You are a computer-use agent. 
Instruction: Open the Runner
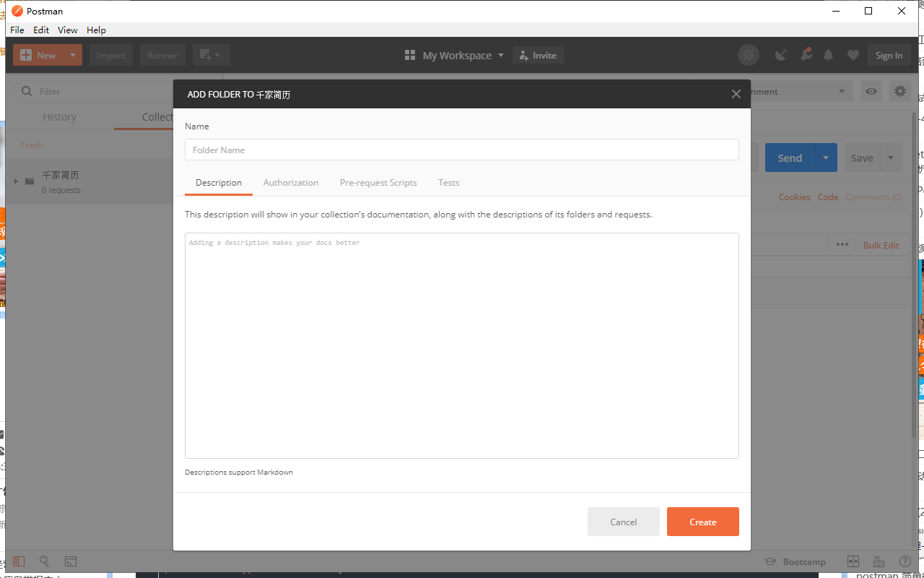162,55
